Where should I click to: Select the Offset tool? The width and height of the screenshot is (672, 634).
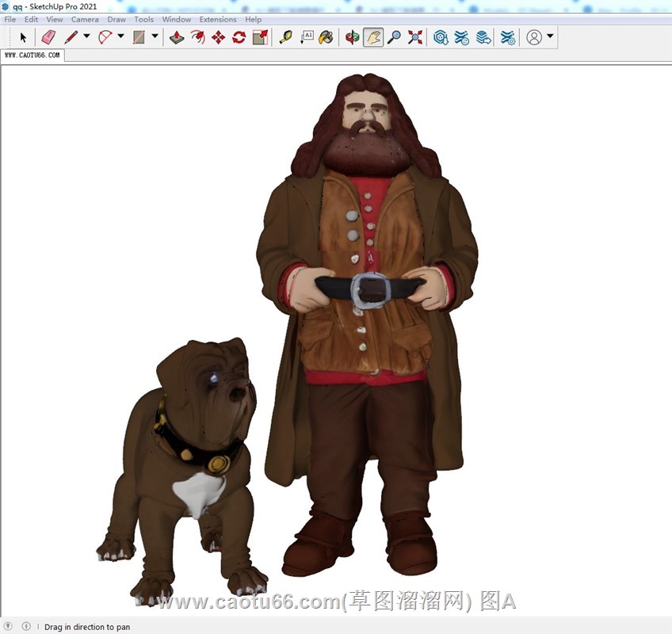(197, 37)
